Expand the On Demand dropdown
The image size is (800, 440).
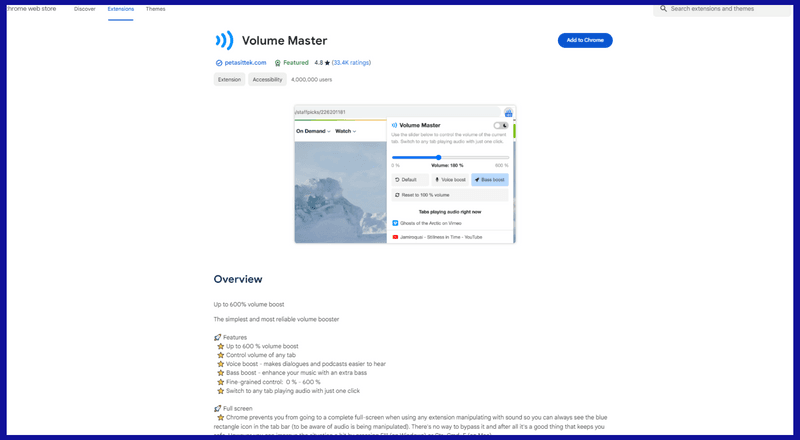(x=313, y=131)
